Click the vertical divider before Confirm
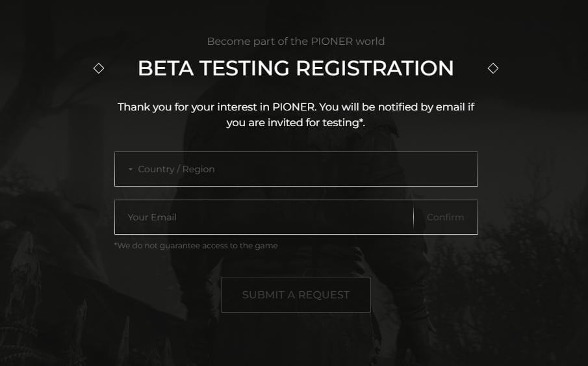The height and width of the screenshot is (366, 588). click(x=413, y=217)
